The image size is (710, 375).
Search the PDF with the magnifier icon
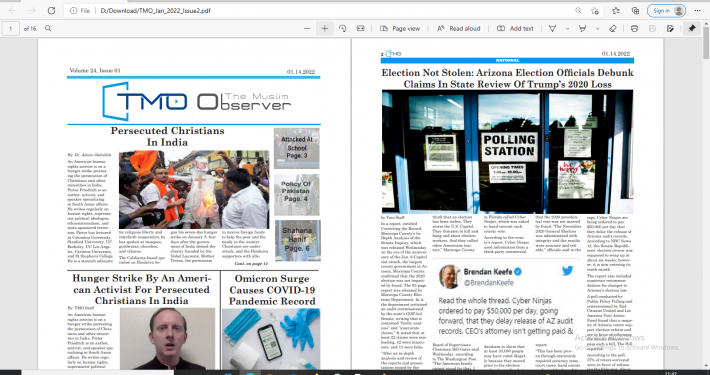point(48,29)
